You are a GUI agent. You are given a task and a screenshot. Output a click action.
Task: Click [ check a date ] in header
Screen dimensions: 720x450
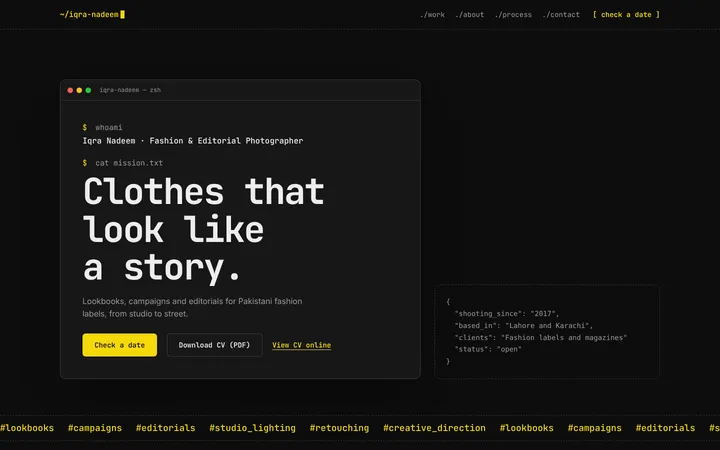coord(626,15)
